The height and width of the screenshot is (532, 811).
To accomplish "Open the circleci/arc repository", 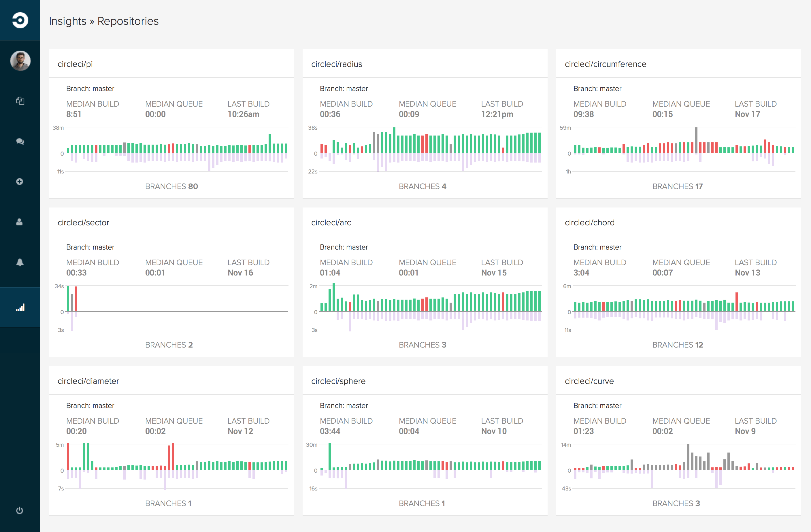I will pyautogui.click(x=331, y=222).
